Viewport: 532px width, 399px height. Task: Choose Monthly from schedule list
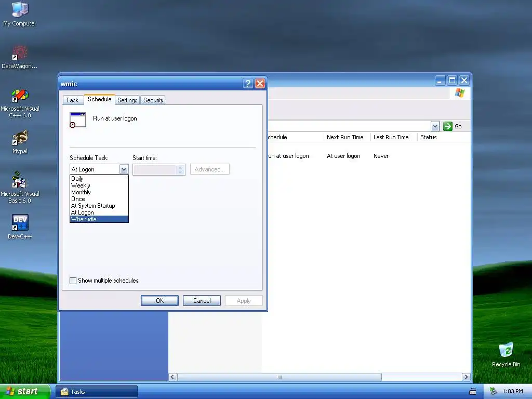(x=99, y=192)
